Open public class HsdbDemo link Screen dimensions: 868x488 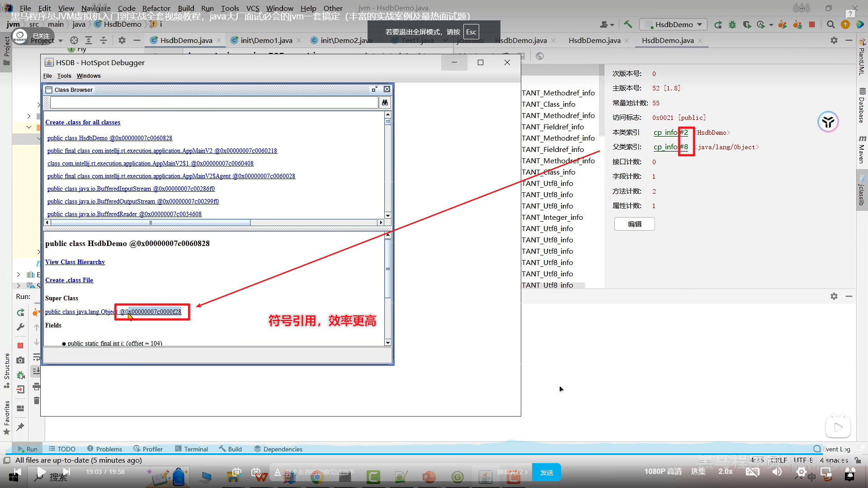109,138
